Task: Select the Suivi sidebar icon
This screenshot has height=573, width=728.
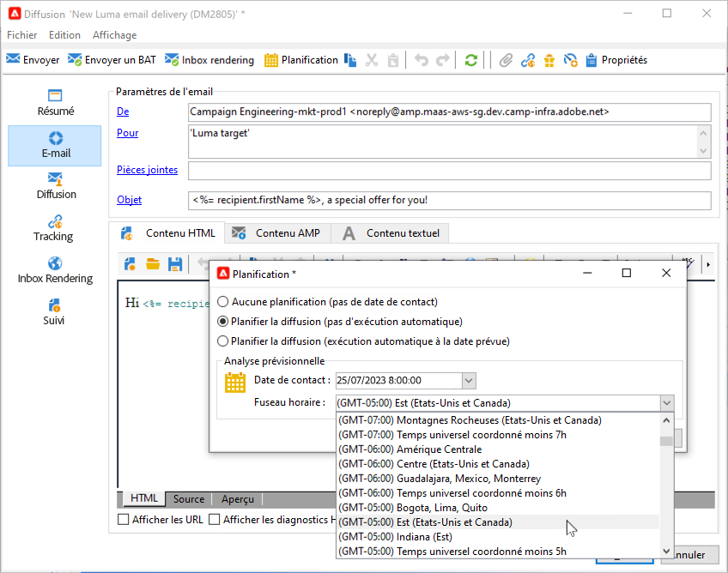Action: 54,312
